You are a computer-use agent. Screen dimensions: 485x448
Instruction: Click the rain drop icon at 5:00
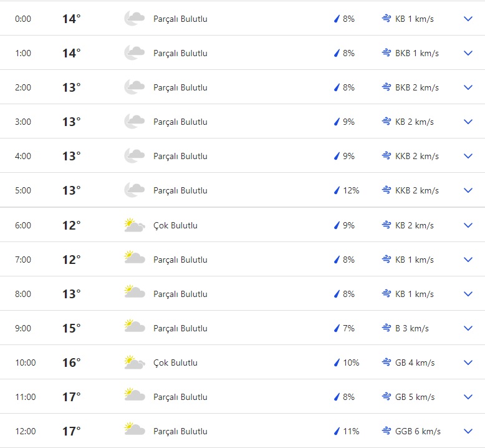click(x=337, y=190)
